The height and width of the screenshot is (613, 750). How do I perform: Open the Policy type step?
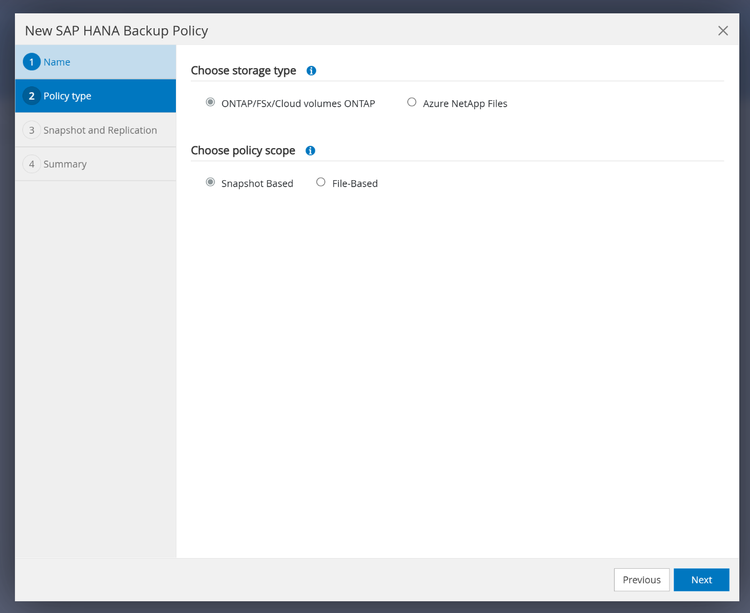pos(96,96)
